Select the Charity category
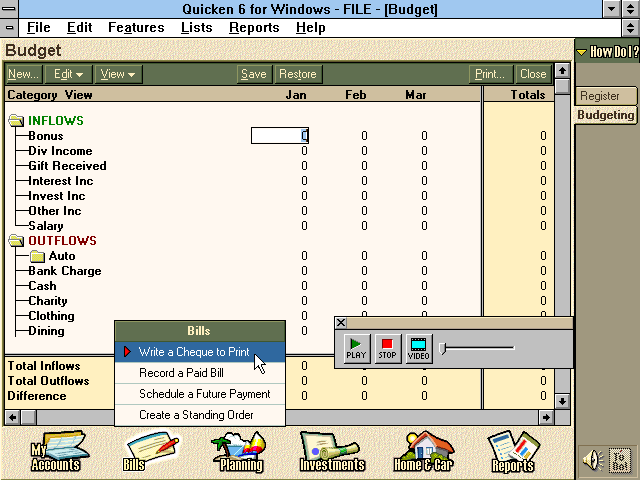The width and height of the screenshot is (640, 480). pyautogui.click(x=48, y=301)
